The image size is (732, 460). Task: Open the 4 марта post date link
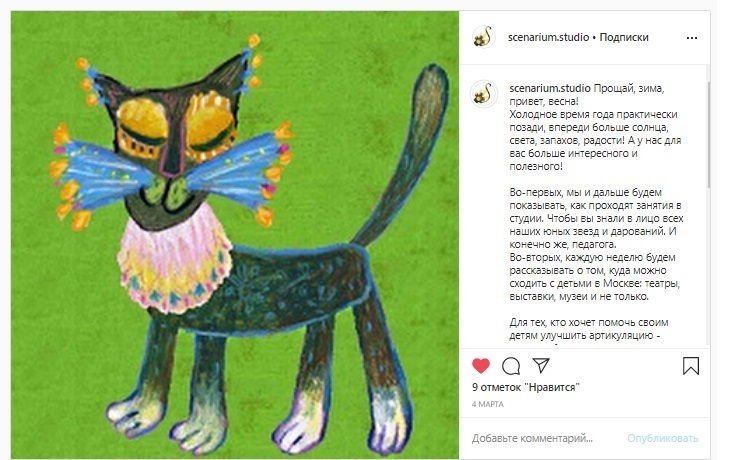click(487, 404)
